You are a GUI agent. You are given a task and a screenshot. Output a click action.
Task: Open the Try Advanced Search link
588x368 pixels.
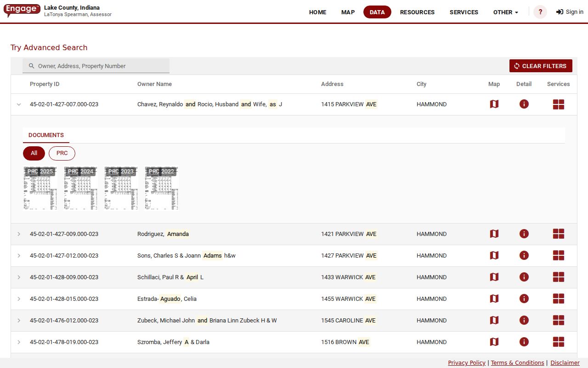(x=49, y=47)
